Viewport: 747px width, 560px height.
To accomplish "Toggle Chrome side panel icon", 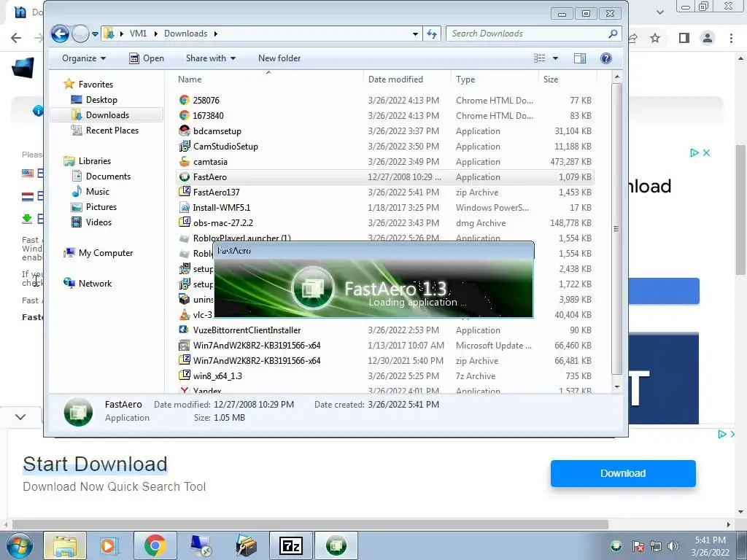I will coord(684,38).
